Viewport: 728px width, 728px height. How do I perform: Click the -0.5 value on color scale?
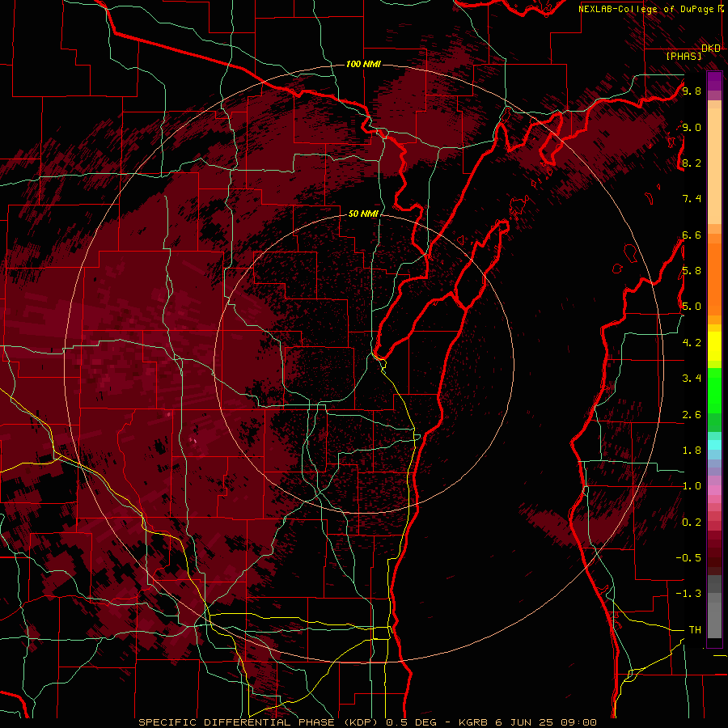pyautogui.click(x=688, y=558)
